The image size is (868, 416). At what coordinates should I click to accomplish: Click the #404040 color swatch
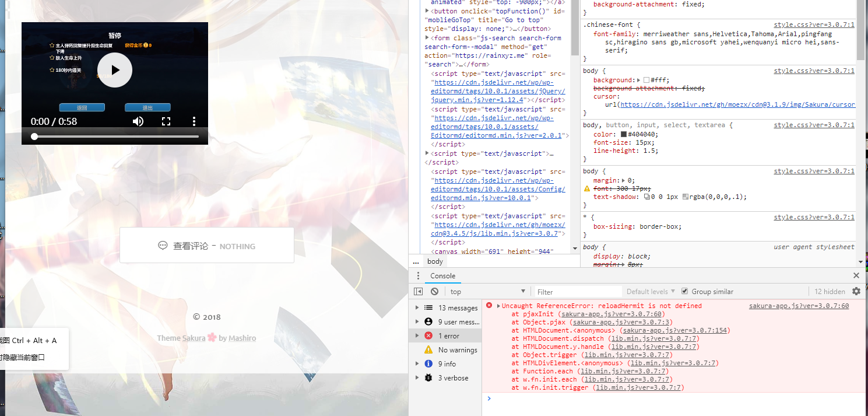pyautogui.click(x=624, y=134)
